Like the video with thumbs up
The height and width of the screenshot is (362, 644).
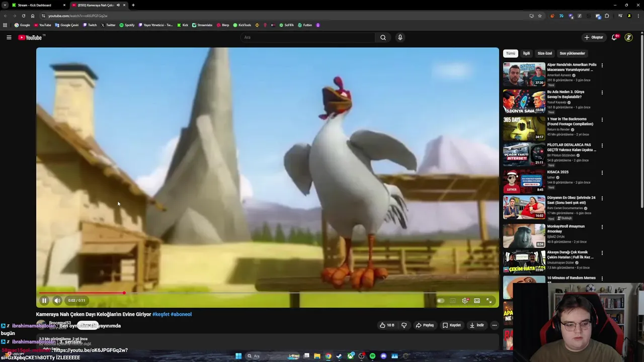point(387,325)
